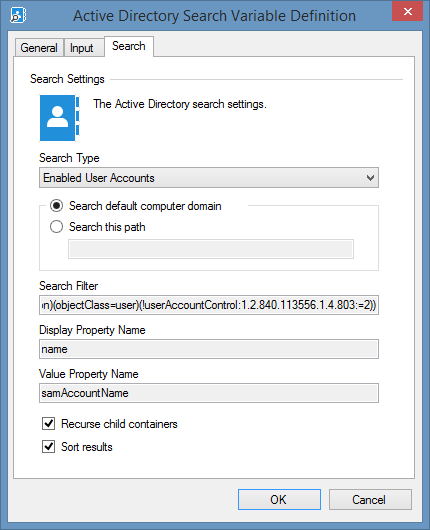Toggle the Sort results checkbox
The width and height of the screenshot is (430, 530).
[48, 446]
